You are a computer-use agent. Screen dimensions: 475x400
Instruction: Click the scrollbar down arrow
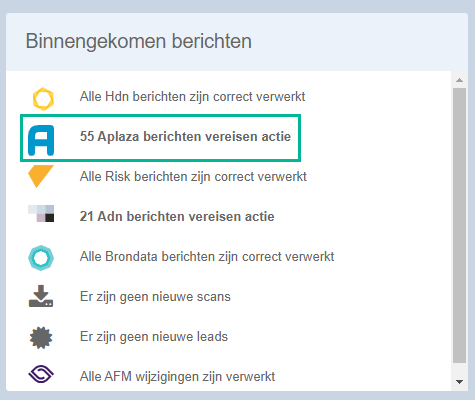(460, 382)
